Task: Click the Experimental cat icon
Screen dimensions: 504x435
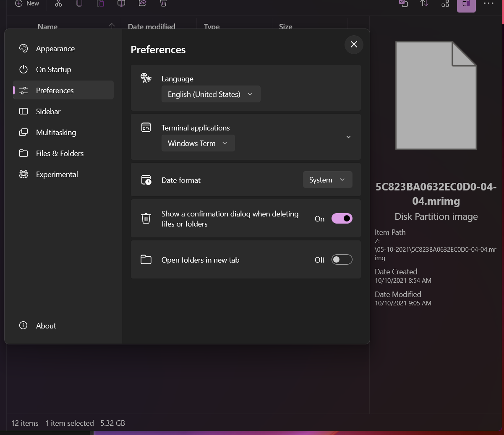Action: pos(24,174)
